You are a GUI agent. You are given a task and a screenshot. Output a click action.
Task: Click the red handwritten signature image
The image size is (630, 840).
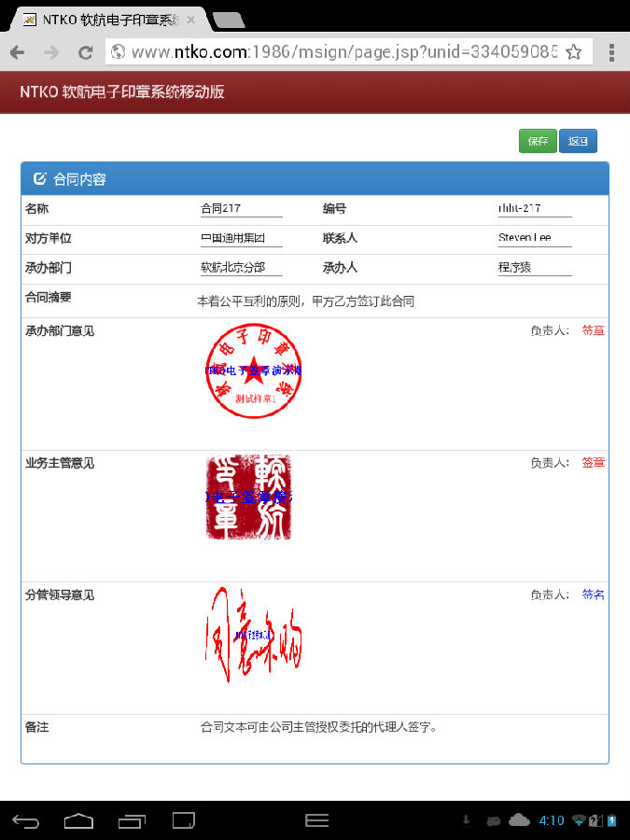pos(254,635)
